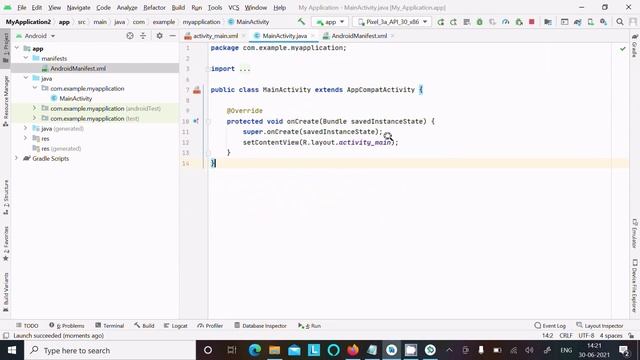Image resolution: width=640 pixels, height=360 pixels.
Task: Open Microsoft Edge from taskbar
Action: click(255, 350)
